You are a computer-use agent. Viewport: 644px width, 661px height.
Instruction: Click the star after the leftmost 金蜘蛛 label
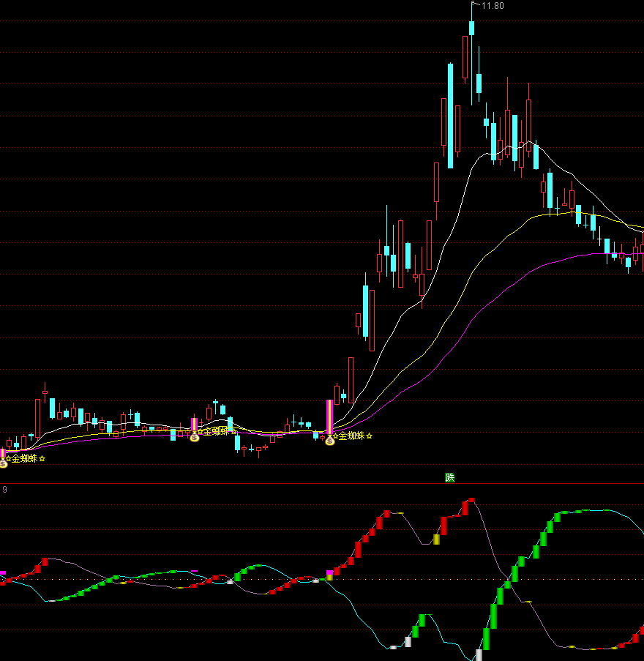coord(42,459)
